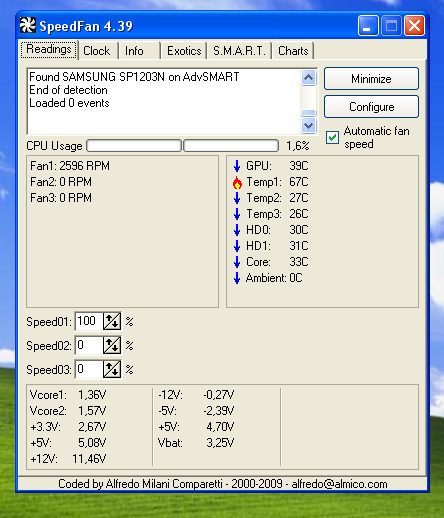
Task: Click inside the Speed01 percentage field
Action: click(89, 322)
